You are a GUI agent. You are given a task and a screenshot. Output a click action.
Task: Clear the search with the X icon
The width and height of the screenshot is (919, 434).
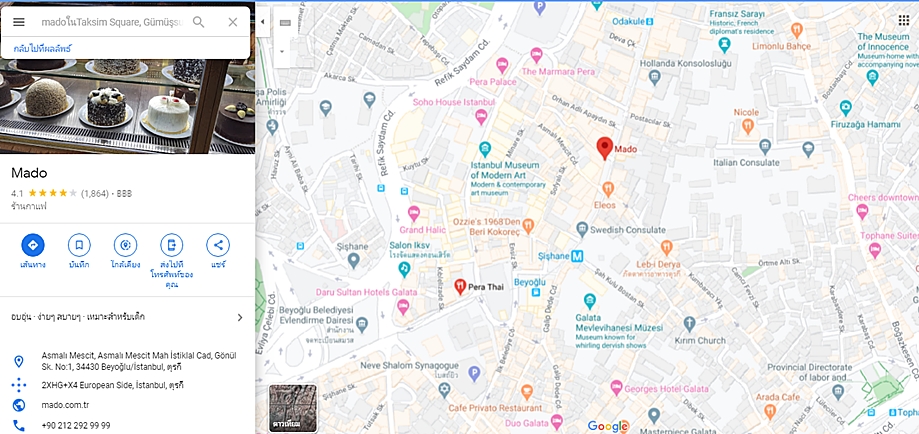click(x=233, y=22)
